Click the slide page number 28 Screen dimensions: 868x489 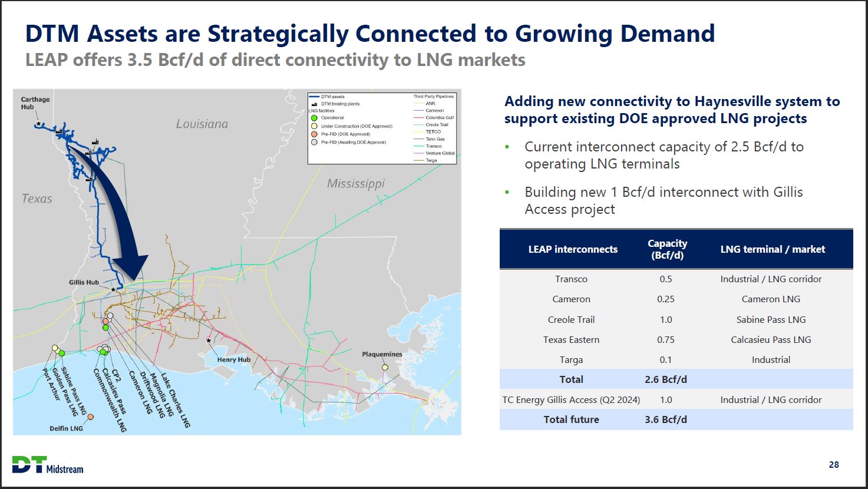(x=834, y=464)
